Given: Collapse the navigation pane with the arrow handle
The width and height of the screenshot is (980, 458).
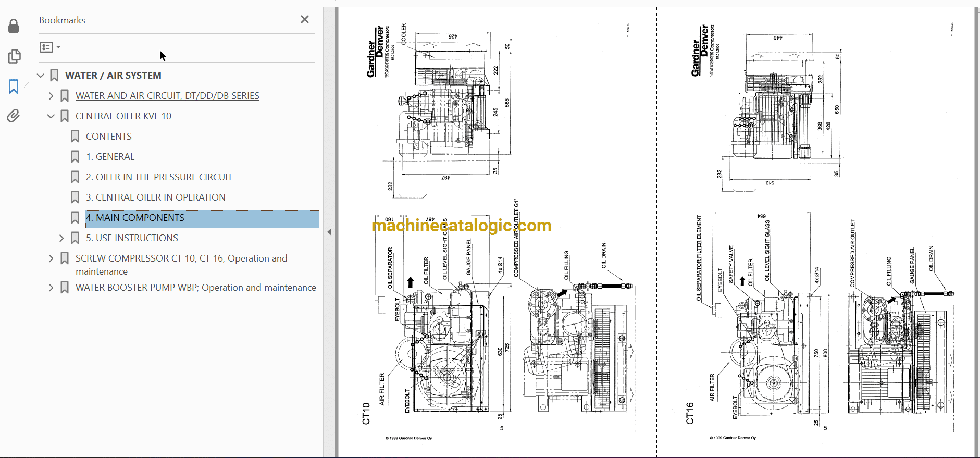Looking at the screenshot, I should [x=329, y=232].
